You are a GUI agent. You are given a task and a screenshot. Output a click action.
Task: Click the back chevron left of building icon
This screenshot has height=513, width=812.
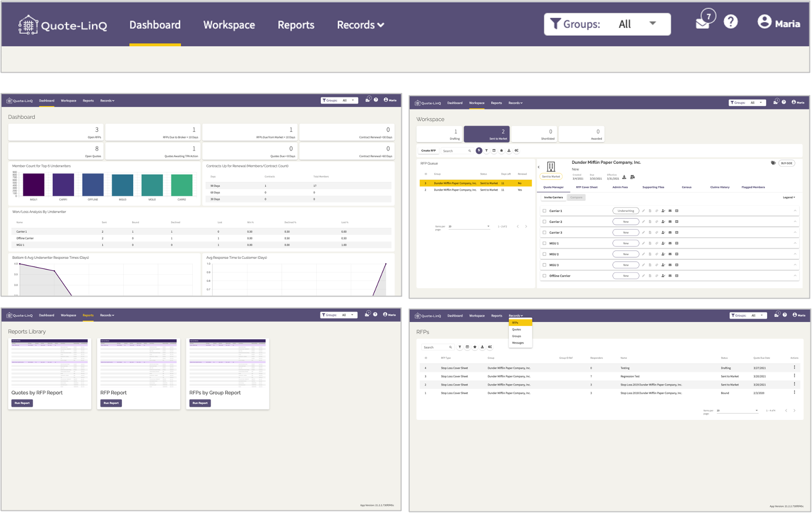pyautogui.click(x=539, y=167)
